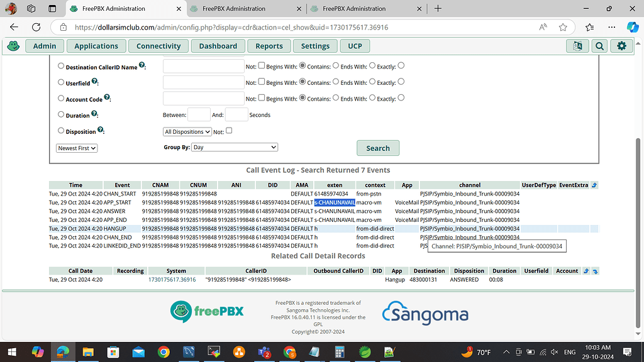This screenshot has height=362, width=644.
Task: Click export icon in Call Event Log header
Action: click(x=594, y=185)
